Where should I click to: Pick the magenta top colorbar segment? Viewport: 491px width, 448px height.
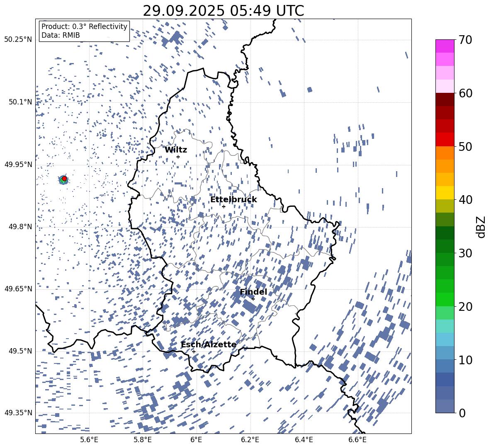(445, 46)
